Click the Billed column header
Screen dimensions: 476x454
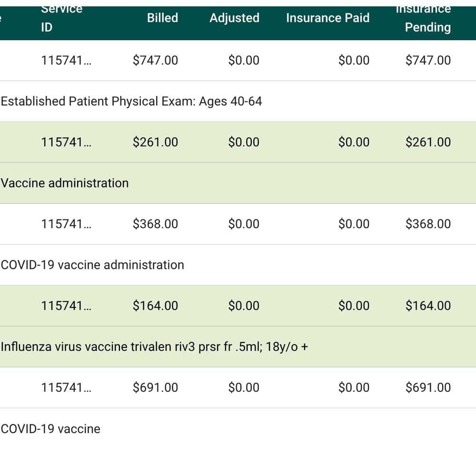(162, 18)
